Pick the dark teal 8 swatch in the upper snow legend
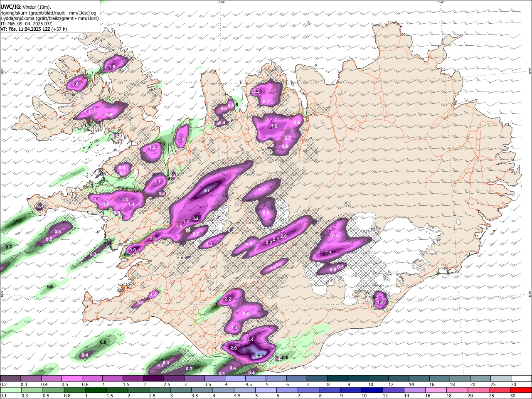Viewport: 532px width, 399px height. click(x=337, y=379)
